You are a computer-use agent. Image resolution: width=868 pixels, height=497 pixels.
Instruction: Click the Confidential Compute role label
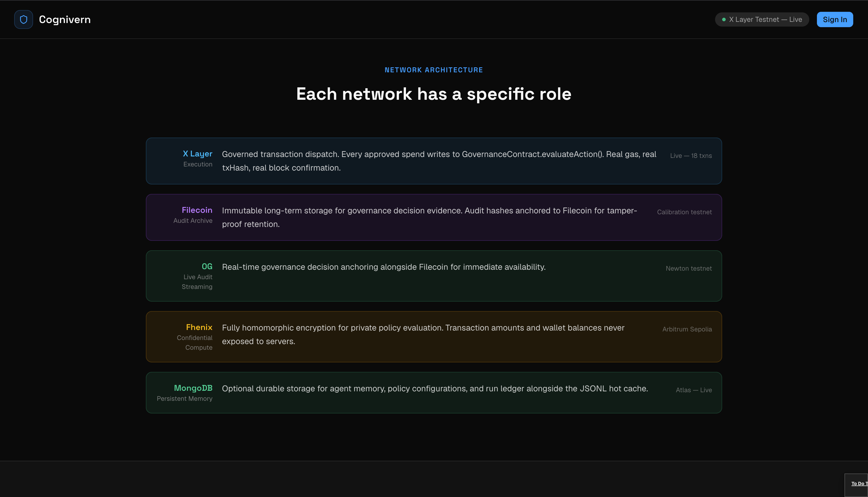195,342
